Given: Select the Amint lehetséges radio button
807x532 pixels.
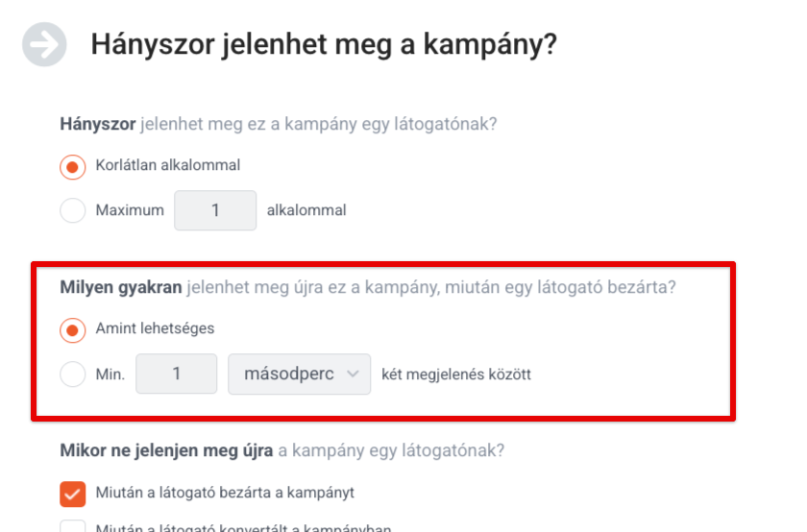Looking at the screenshot, I should tap(73, 329).
